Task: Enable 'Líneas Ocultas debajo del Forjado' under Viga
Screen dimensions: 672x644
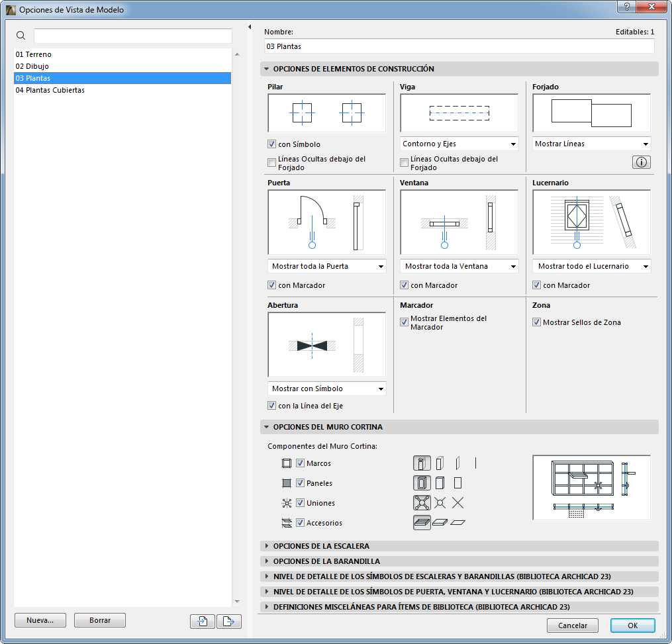Action: pyautogui.click(x=404, y=162)
